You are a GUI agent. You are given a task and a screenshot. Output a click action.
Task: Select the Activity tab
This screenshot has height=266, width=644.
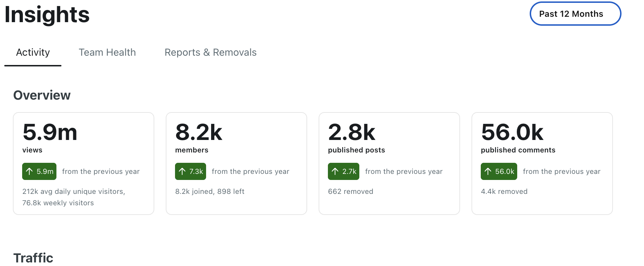pyautogui.click(x=33, y=52)
